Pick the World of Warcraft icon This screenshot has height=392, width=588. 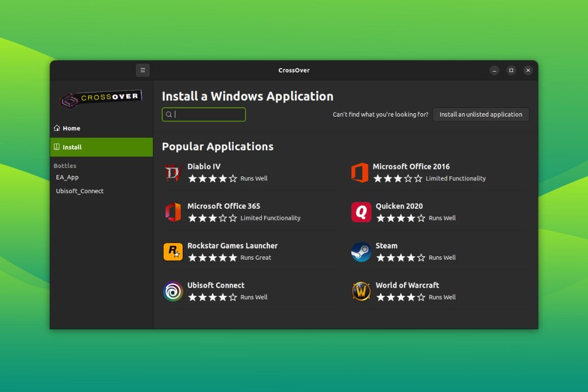361,292
